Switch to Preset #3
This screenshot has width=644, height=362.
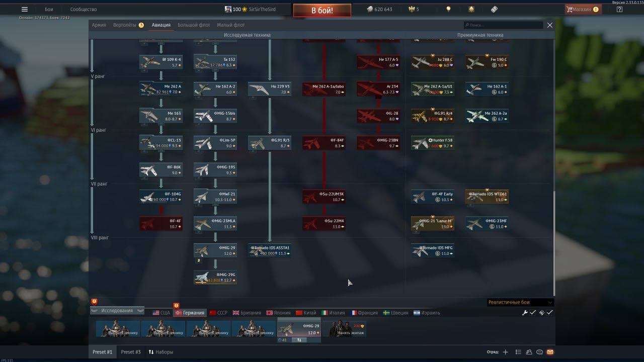point(131,352)
